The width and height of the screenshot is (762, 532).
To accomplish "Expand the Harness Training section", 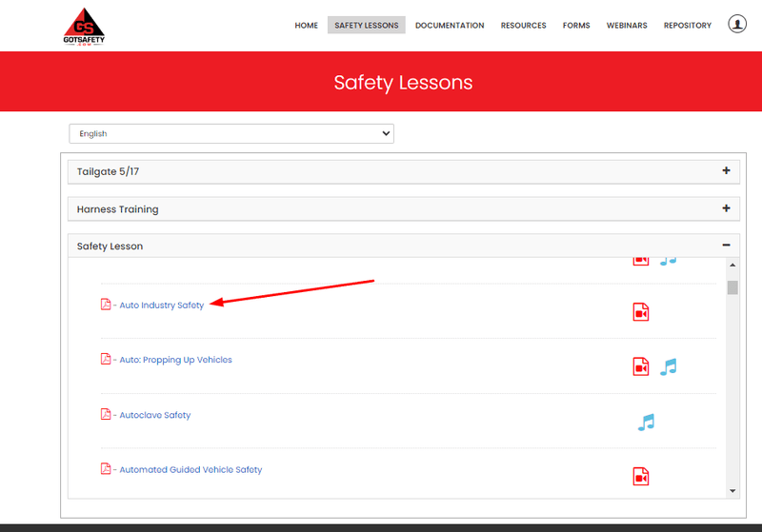I will click(726, 208).
